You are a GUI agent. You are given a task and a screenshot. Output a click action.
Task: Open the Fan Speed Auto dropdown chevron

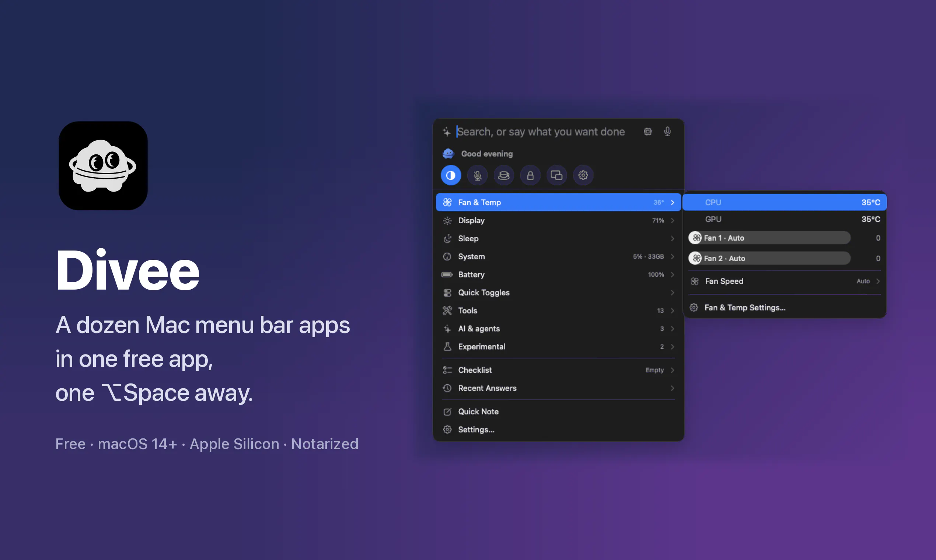[x=878, y=281]
